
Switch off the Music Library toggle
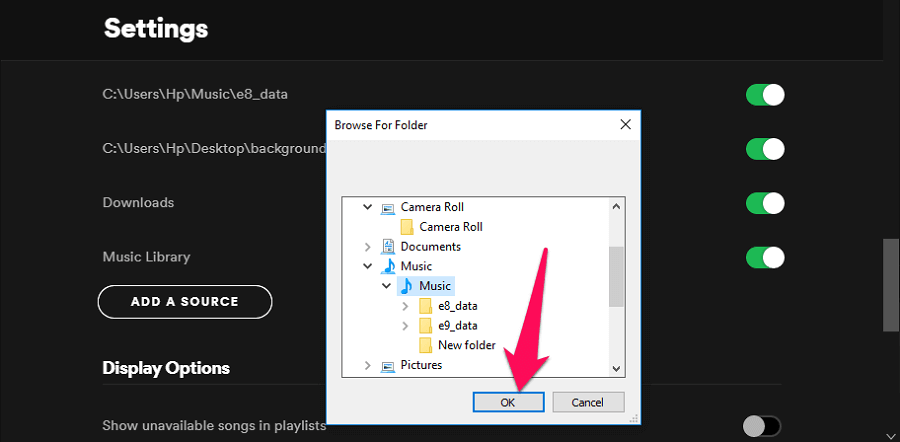(x=765, y=257)
